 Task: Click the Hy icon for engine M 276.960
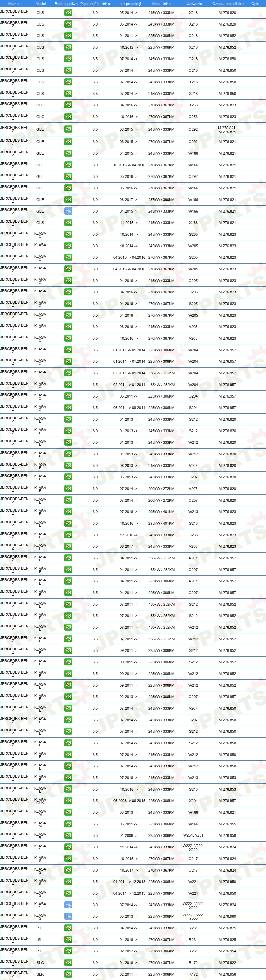tap(68, 916)
